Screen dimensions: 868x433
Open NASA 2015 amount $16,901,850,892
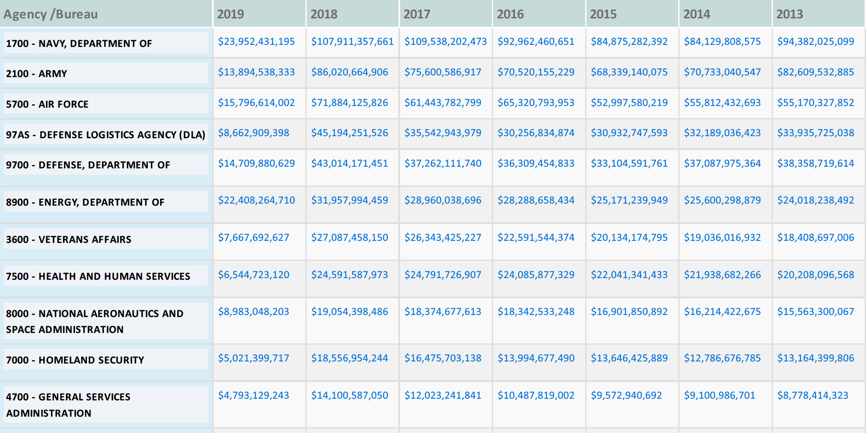(x=629, y=312)
